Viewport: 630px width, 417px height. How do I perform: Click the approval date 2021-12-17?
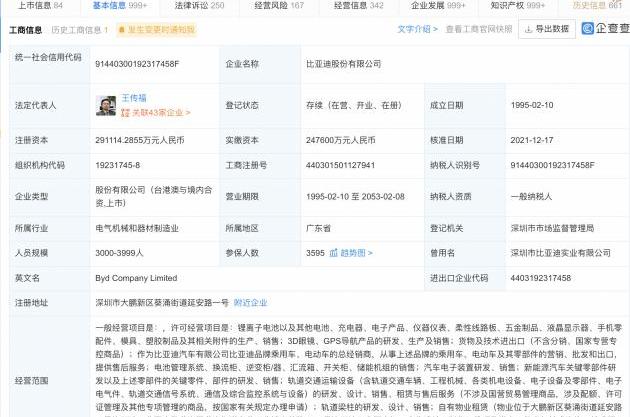click(x=532, y=140)
